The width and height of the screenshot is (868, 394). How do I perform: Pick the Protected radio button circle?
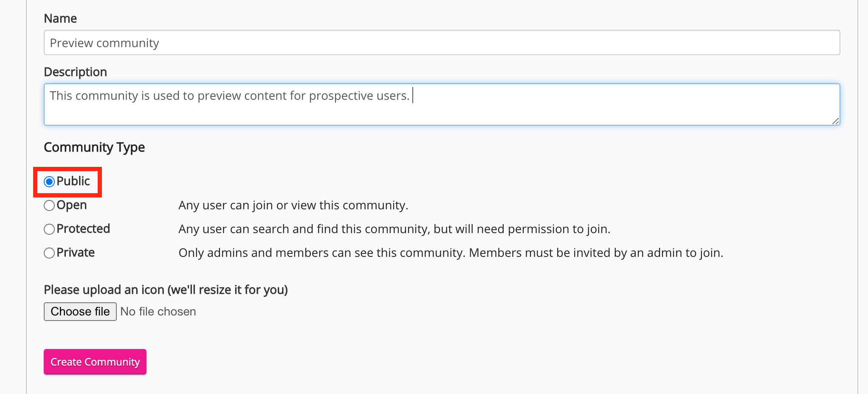pos(49,229)
